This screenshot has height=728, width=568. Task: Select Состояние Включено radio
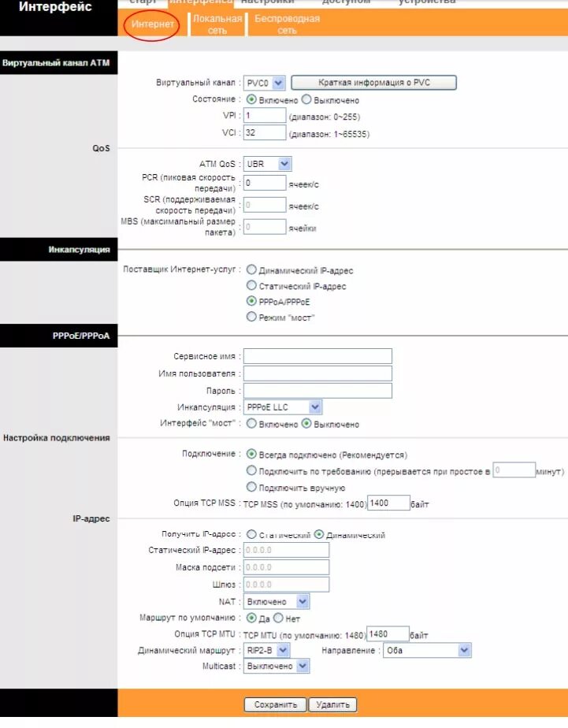tap(251, 99)
